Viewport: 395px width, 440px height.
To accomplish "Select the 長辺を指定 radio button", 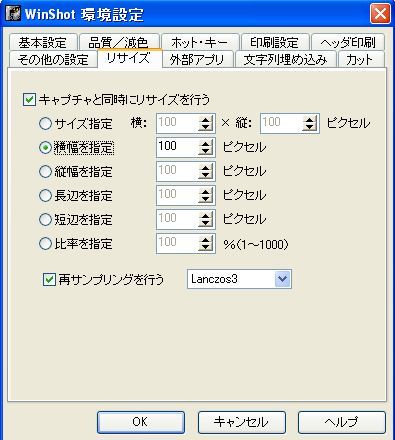I will 45,196.
